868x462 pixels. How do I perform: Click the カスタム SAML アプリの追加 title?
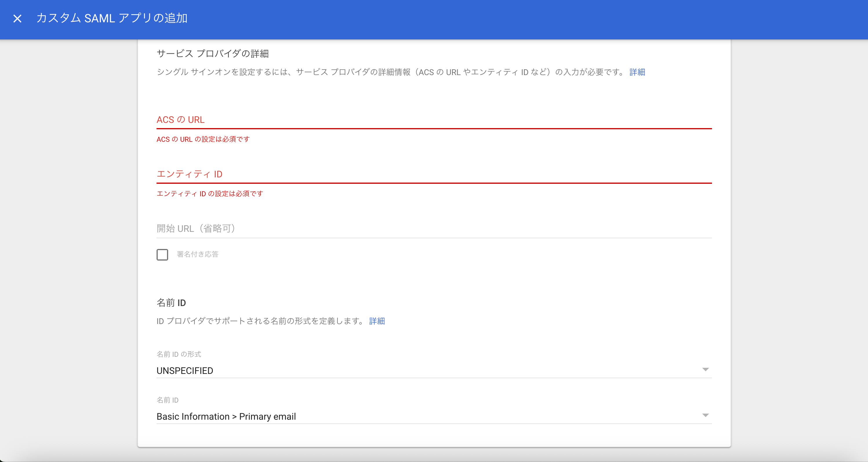coord(112,18)
